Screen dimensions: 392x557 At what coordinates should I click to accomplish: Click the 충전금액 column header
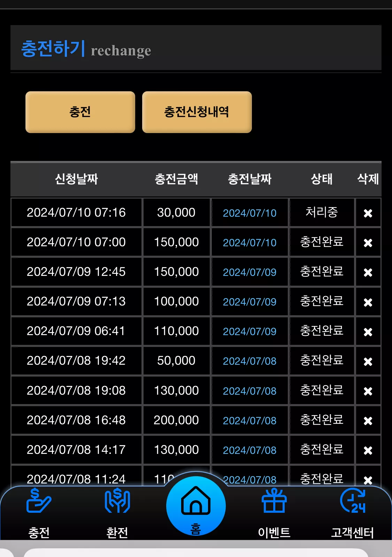click(x=176, y=179)
